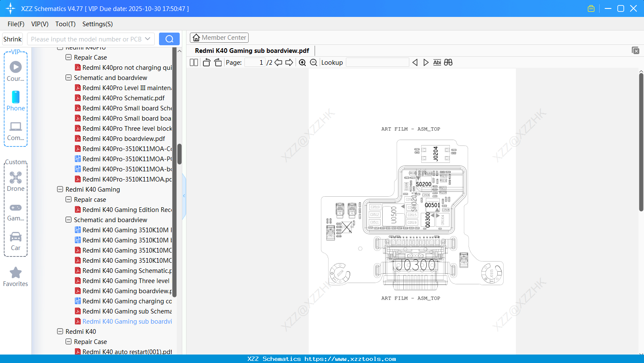The width and height of the screenshot is (644, 363).
Task: Rotate the page counterclockwise
Action: click(x=206, y=63)
